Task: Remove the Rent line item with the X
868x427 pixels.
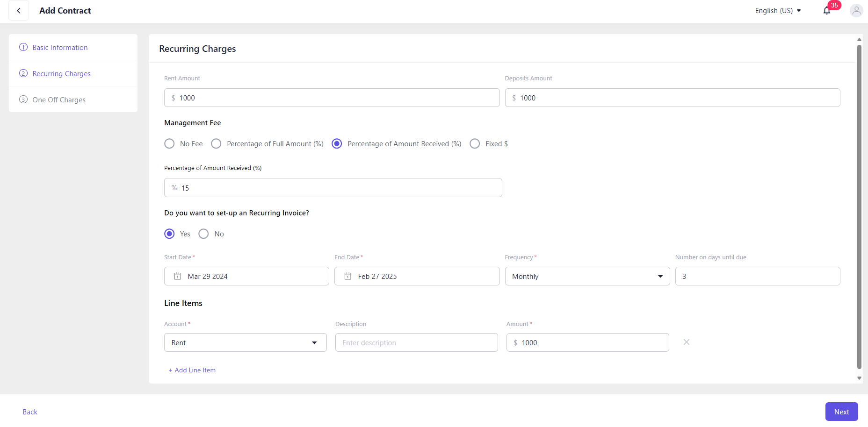Action: pos(686,342)
